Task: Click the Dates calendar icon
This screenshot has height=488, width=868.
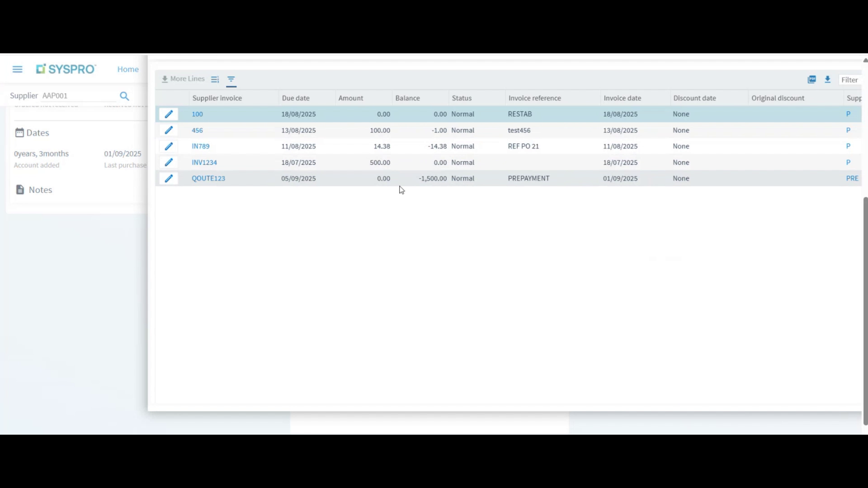Action: click(19, 132)
